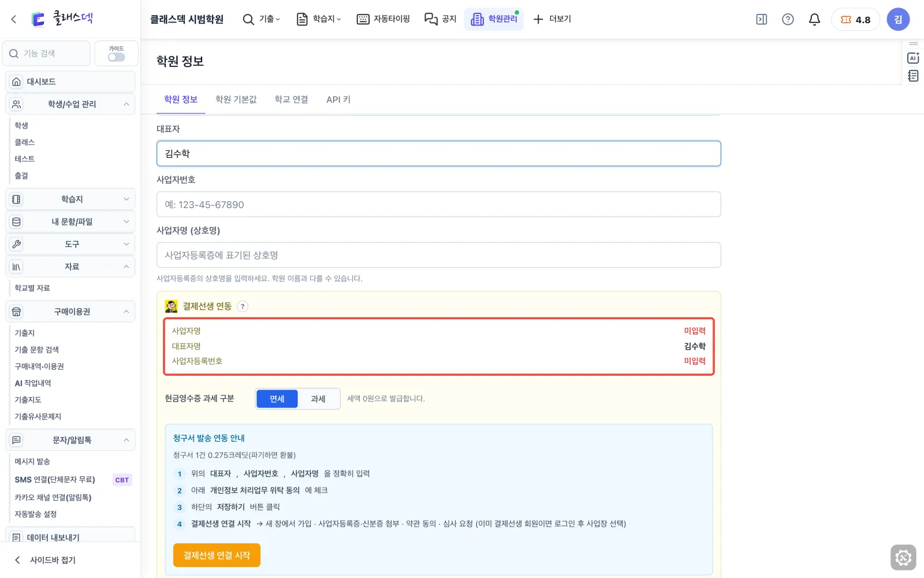
Task: Click 사이드바 접기 to collapse sidebar
Action: pos(45,560)
